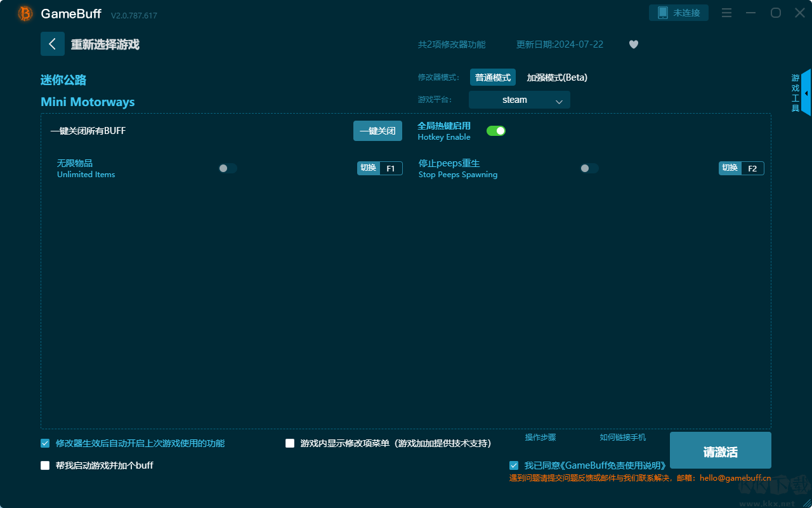
Task: Select 普通模式 mode
Action: [x=493, y=77]
